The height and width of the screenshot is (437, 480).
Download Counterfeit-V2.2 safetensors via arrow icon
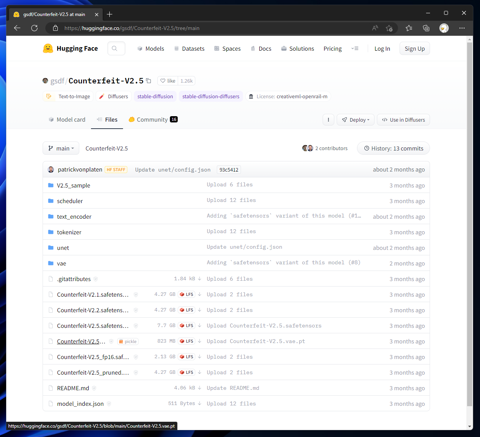pos(199,310)
